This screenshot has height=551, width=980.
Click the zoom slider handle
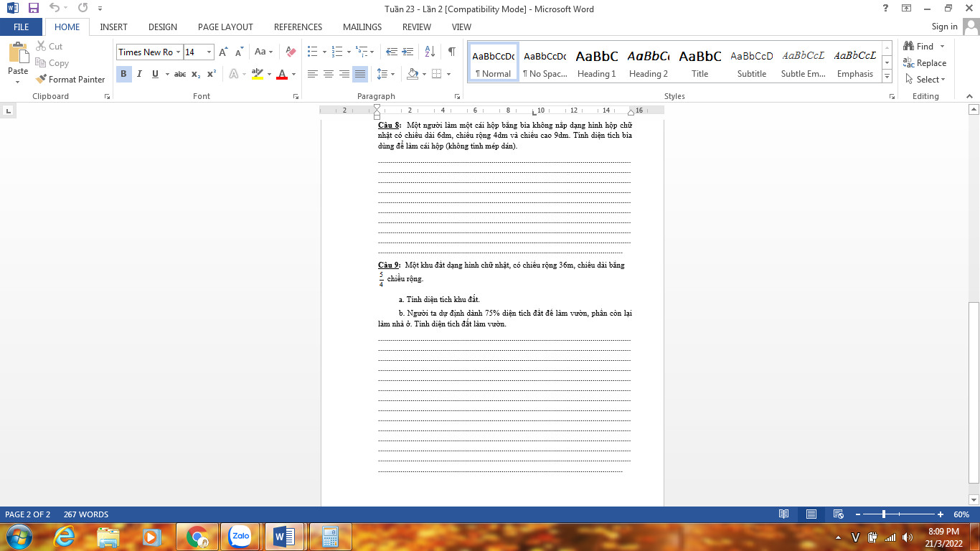point(884,514)
